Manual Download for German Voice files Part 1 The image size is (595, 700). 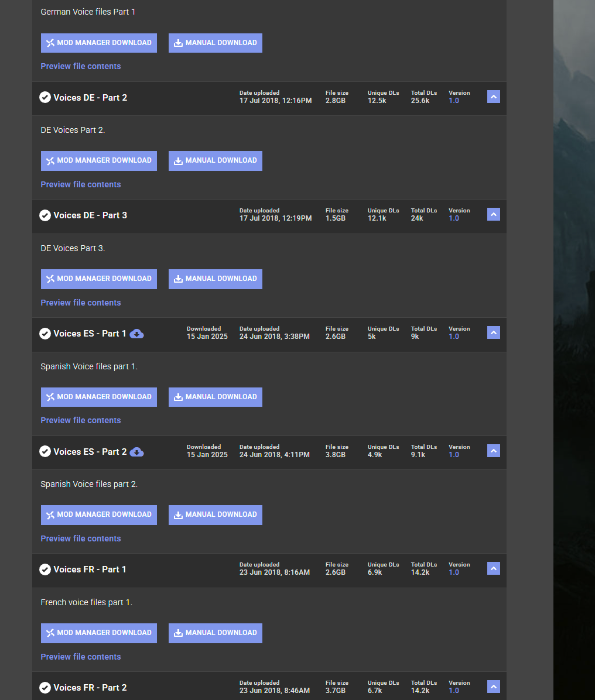pyautogui.click(x=216, y=43)
